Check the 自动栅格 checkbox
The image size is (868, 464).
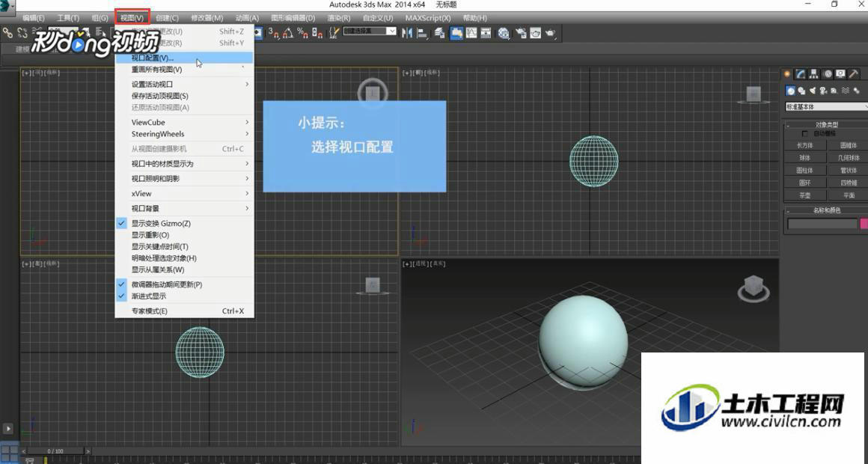[x=804, y=133]
